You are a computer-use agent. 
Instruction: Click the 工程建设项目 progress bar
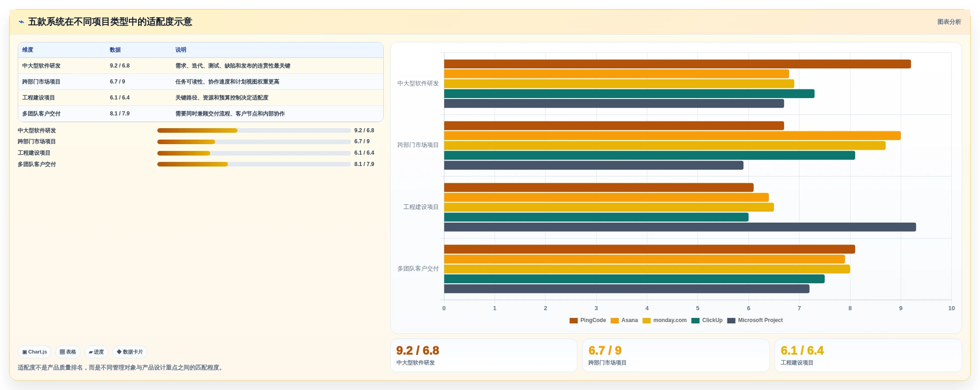[254, 153]
